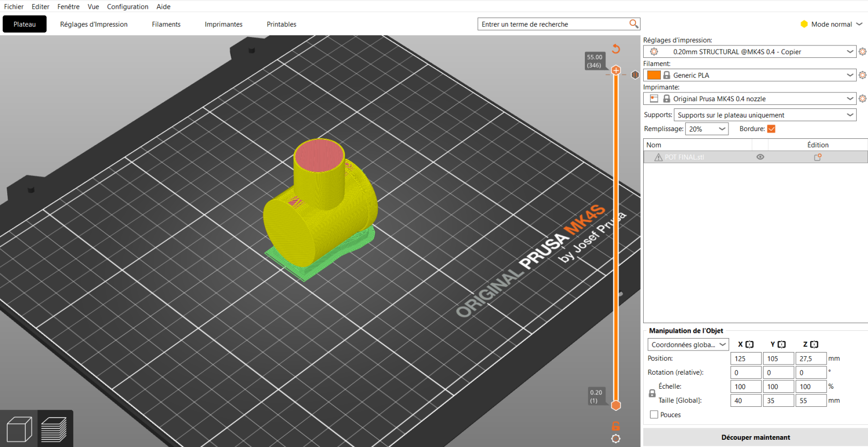The width and height of the screenshot is (868, 447).
Task: Switch to the Filaments tab
Action: pyautogui.click(x=166, y=24)
